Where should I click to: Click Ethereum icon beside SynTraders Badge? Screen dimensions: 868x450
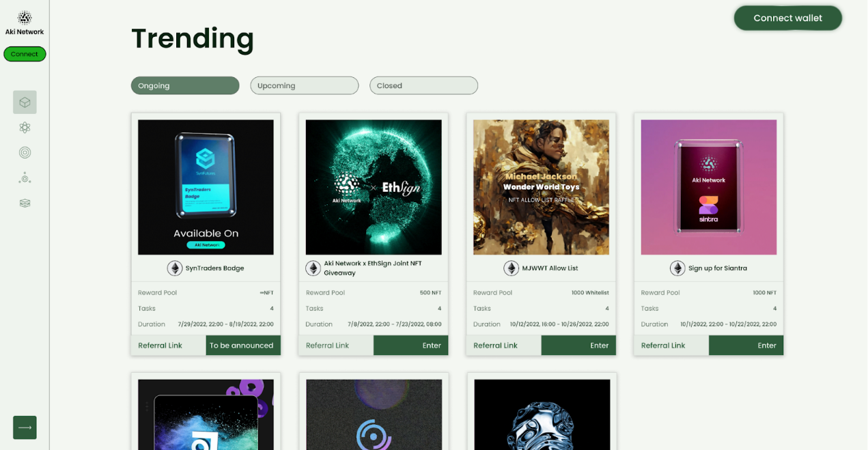coord(175,268)
